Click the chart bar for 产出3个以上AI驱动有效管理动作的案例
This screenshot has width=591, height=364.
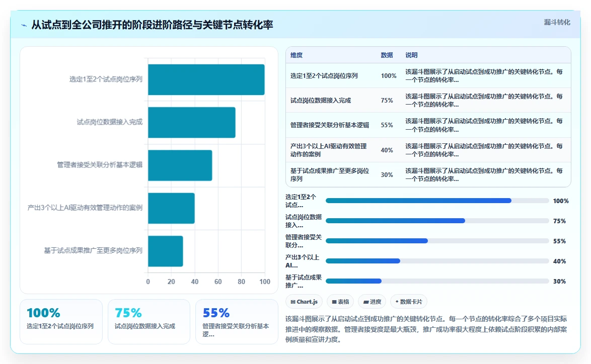172,208
